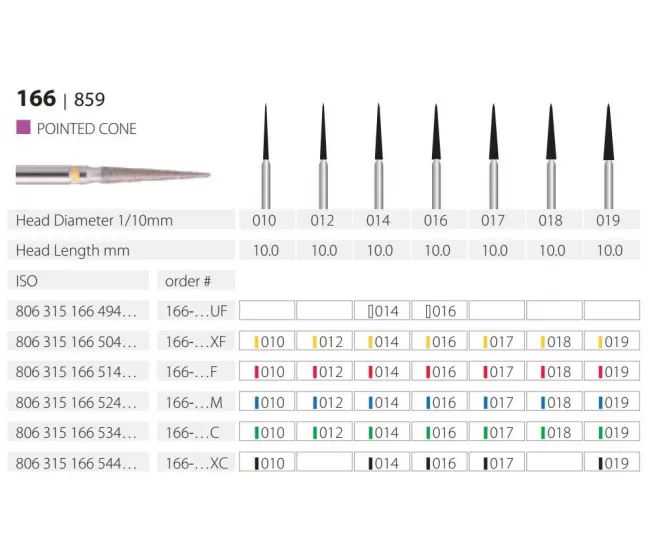Select the 016 diameter bur silhouette
648x550 pixels.
click(x=436, y=156)
